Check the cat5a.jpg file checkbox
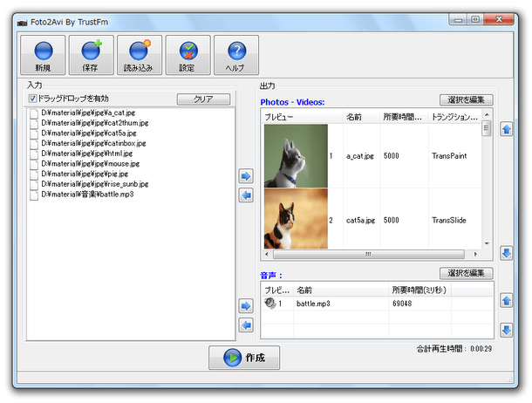 click(x=34, y=133)
